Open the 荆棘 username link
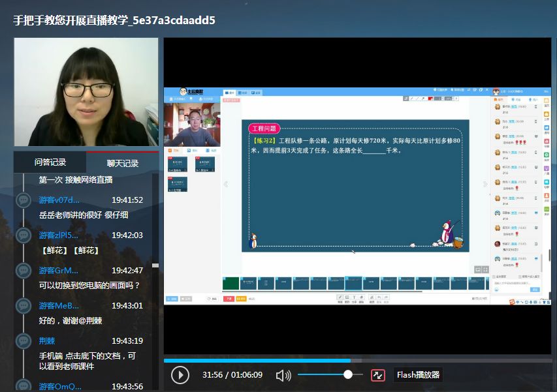 point(47,340)
